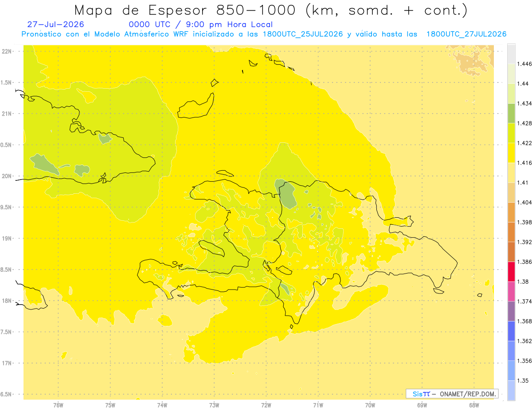The image size is (532, 411).
Task: Click the latitude label "22N"
Action: coord(7,51)
